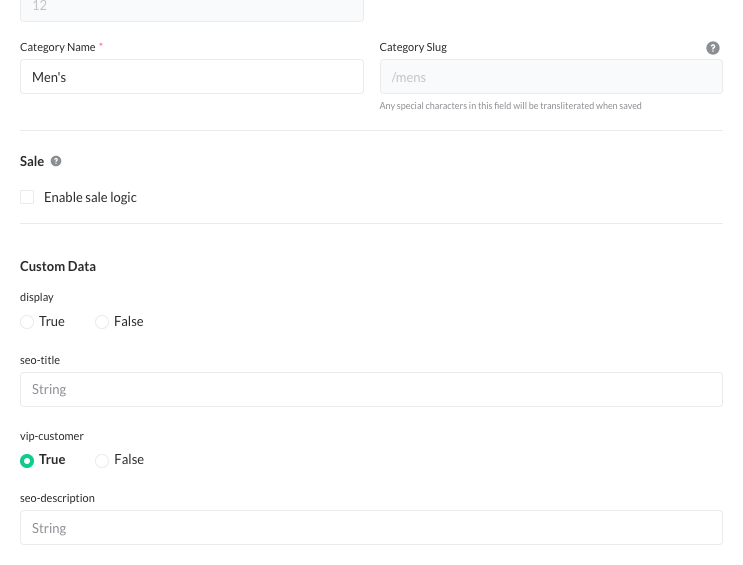Click the top field showing value 12
This screenshot has width=743, height=565.
click(x=191, y=8)
